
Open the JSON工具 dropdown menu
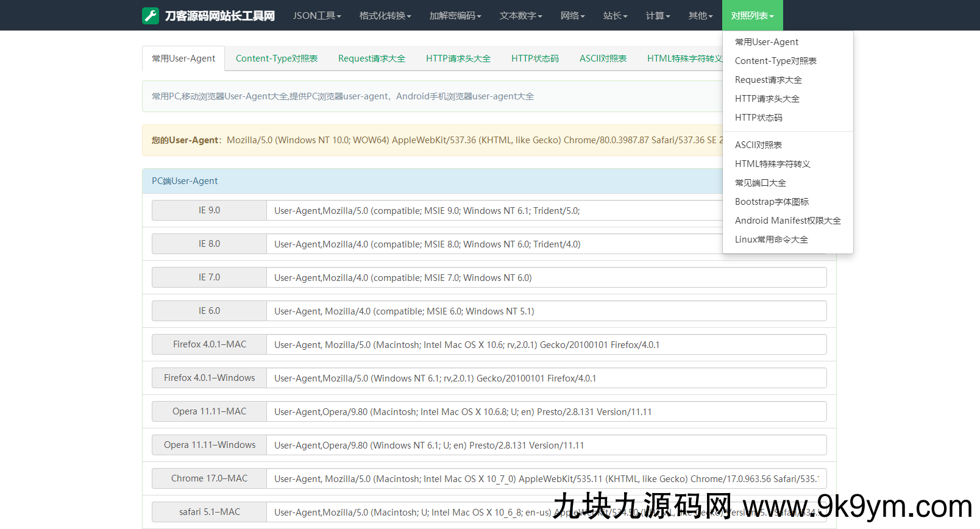click(316, 16)
